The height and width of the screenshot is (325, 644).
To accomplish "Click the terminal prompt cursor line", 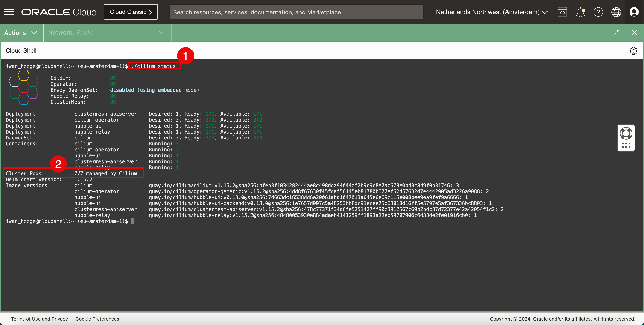I will pyautogui.click(x=132, y=221).
